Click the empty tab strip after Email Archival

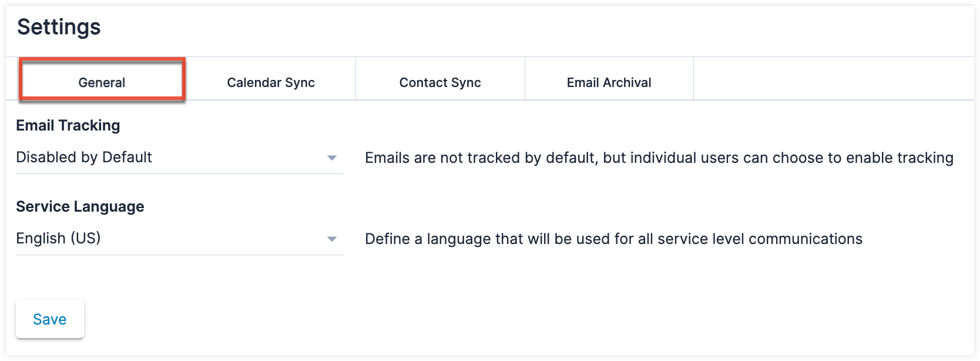point(834,79)
